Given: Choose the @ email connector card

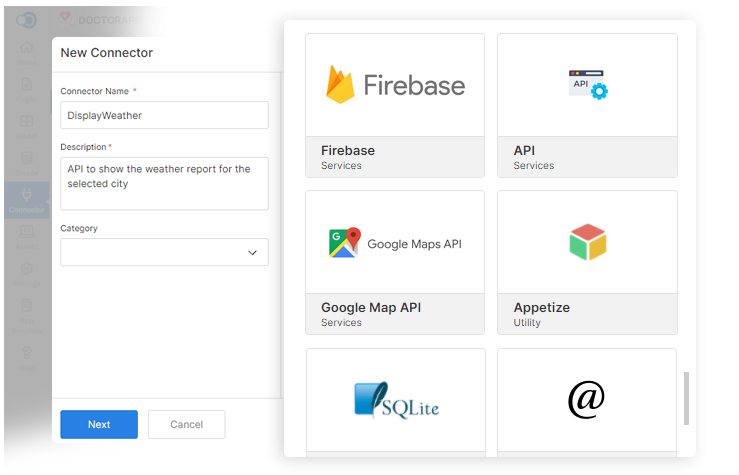Looking at the screenshot, I should (587, 401).
